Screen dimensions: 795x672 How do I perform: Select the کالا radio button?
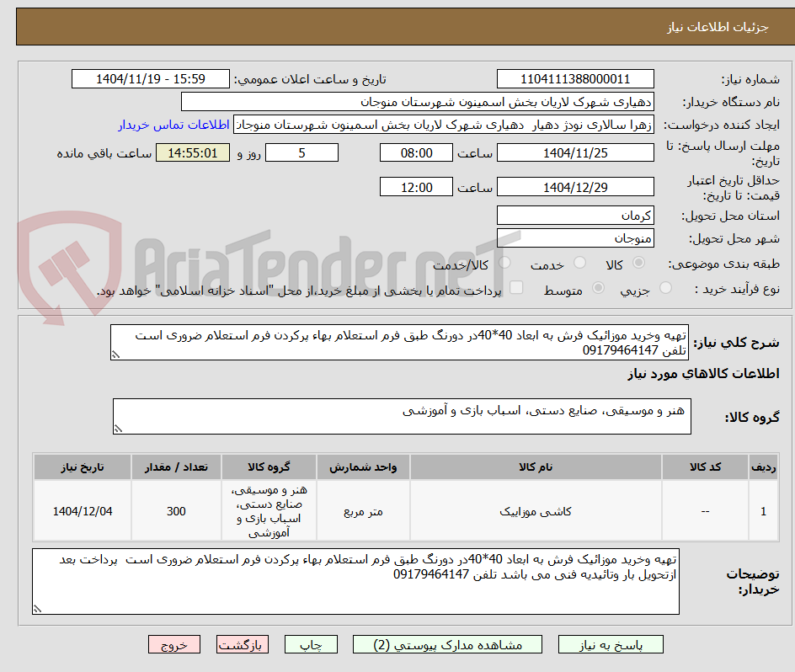coord(639,262)
